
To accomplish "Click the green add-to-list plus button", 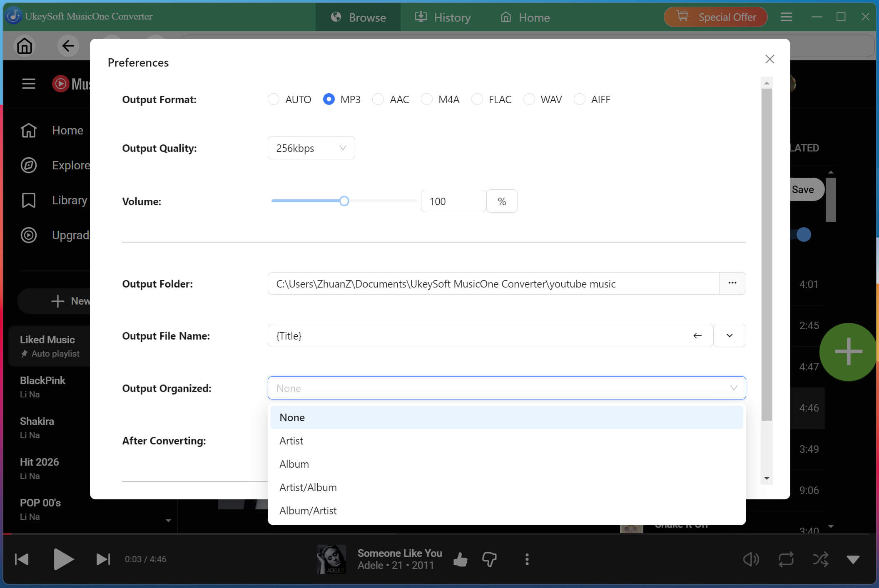I will click(x=848, y=352).
